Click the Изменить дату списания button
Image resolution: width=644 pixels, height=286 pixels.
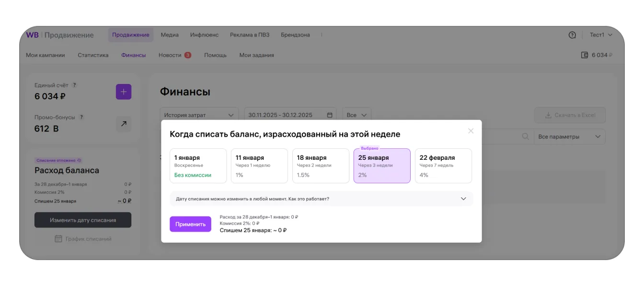point(83,220)
